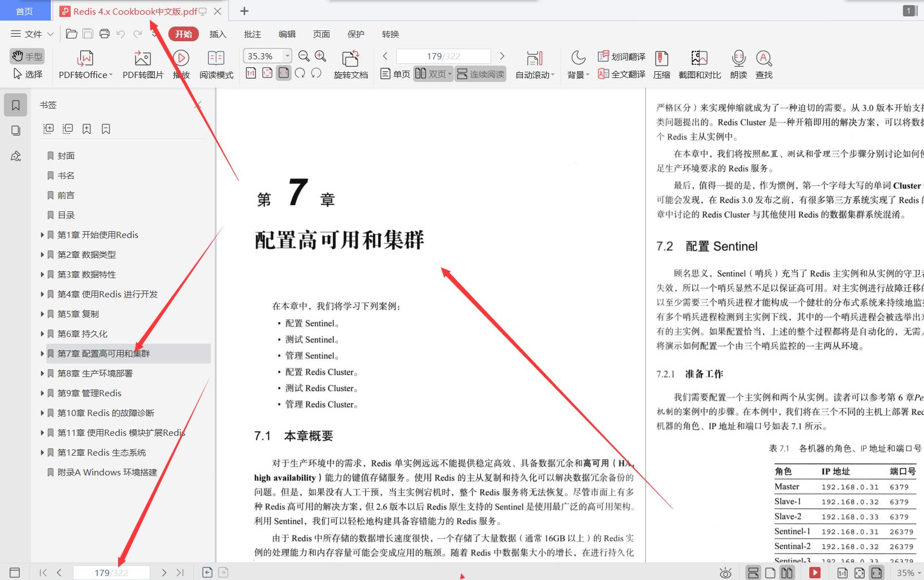Click the save icon in quick toolbar

click(88, 34)
